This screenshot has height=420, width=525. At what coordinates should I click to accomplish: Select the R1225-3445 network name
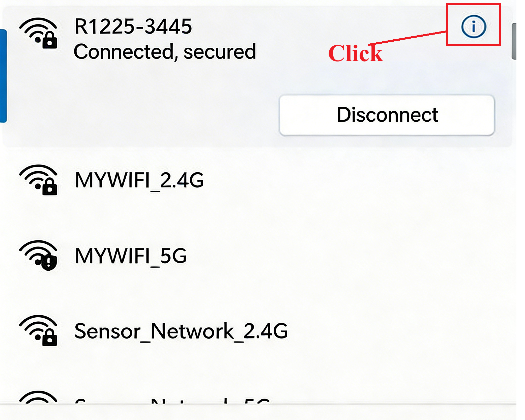click(133, 26)
